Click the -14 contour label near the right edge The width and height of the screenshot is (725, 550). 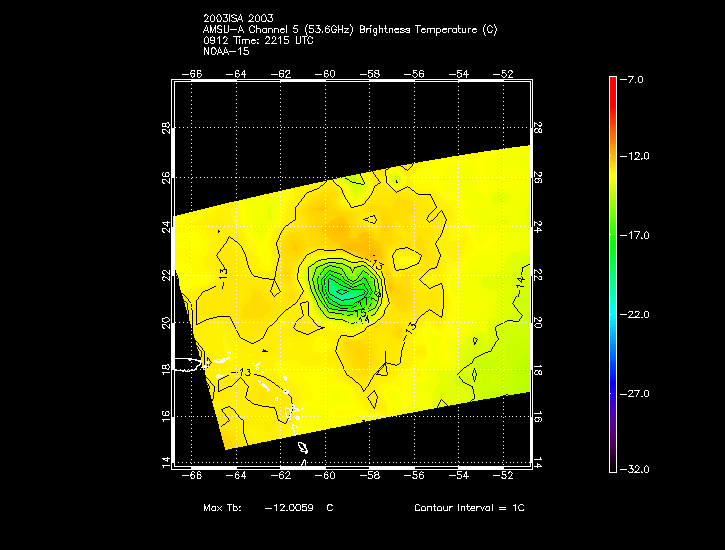click(521, 285)
